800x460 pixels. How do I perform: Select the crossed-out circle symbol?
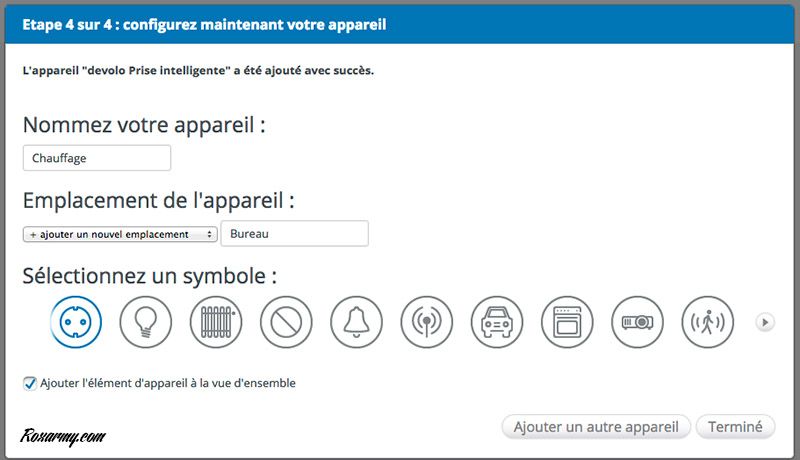pos(286,322)
